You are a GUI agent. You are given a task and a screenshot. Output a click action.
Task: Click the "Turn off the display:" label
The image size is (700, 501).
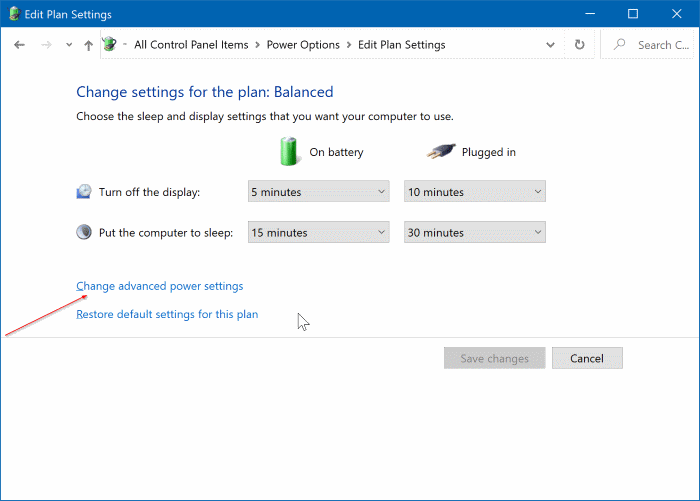pyautogui.click(x=150, y=192)
